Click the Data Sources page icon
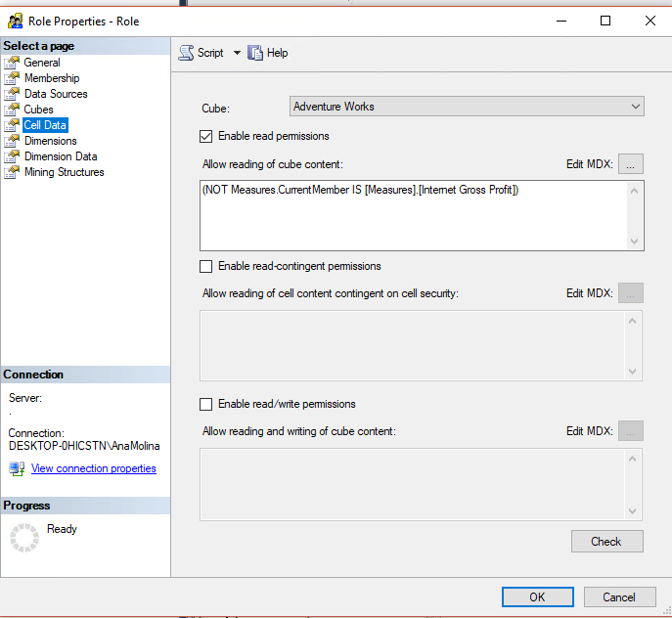 point(12,94)
